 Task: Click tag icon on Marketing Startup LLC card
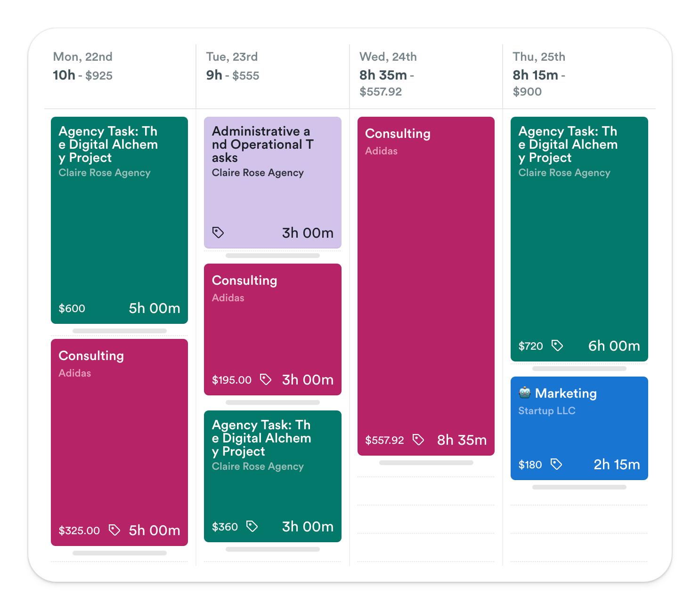[x=556, y=464]
